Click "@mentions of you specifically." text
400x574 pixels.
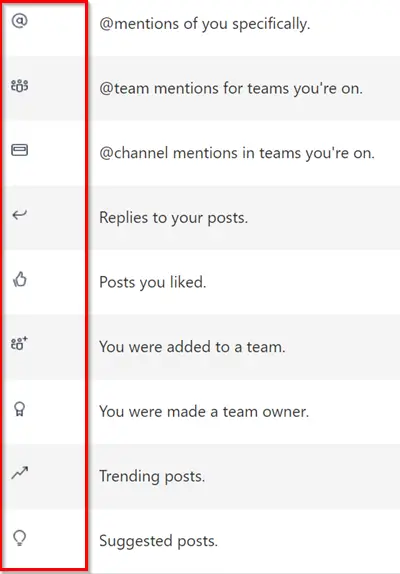(x=205, y=24)
